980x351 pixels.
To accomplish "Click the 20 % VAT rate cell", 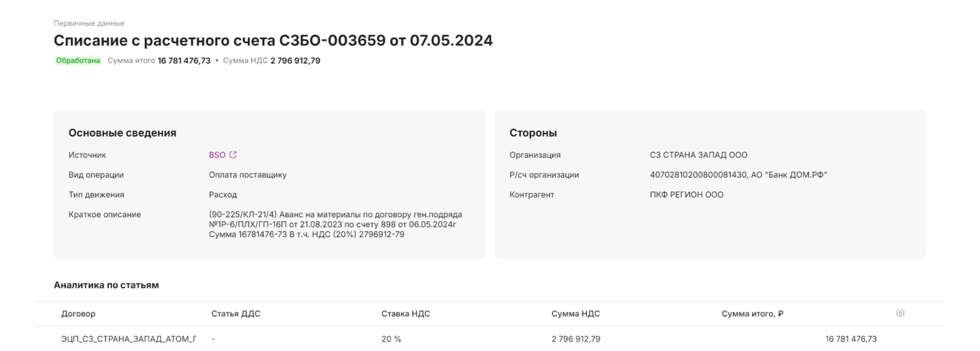I will point(391,339).
